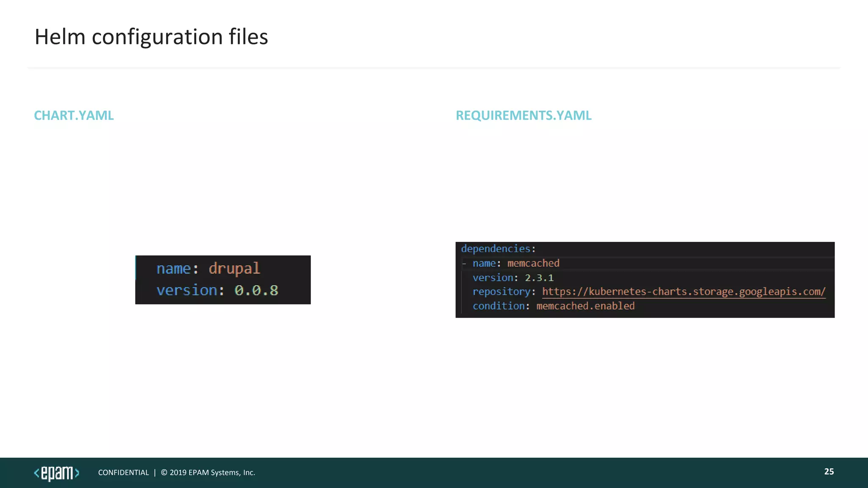Click slide number 25 in footer
Viewport: 868px width, 488px height.
tap(829, 471)
